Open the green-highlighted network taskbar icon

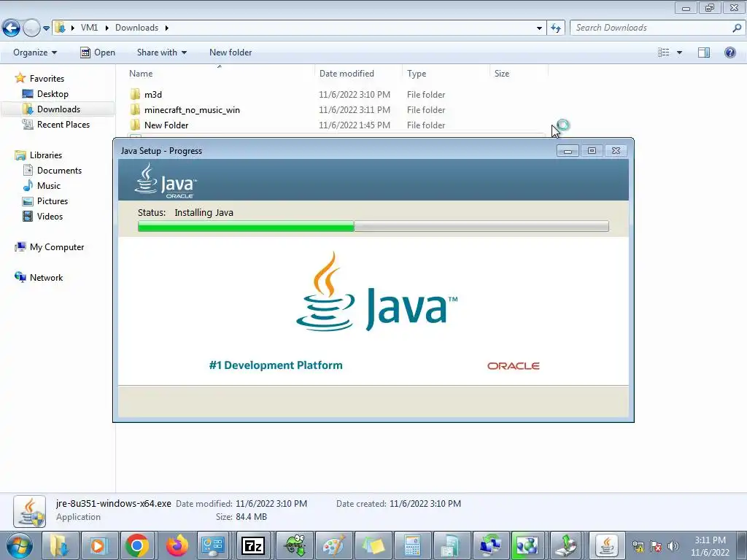click(527, 545)
